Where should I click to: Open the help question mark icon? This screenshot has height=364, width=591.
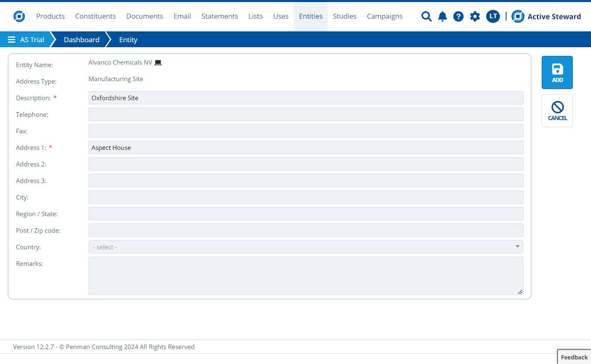tap(458, 16)
